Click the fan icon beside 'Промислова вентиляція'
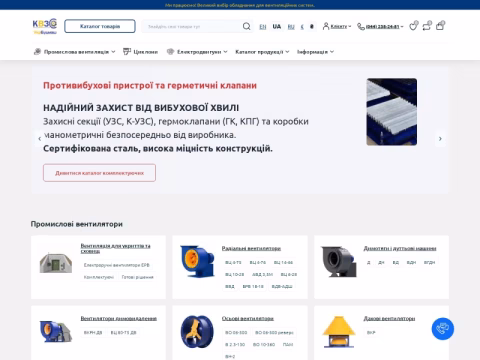Image resolution: width=480 pixels, height=360 pixels. 37,51
